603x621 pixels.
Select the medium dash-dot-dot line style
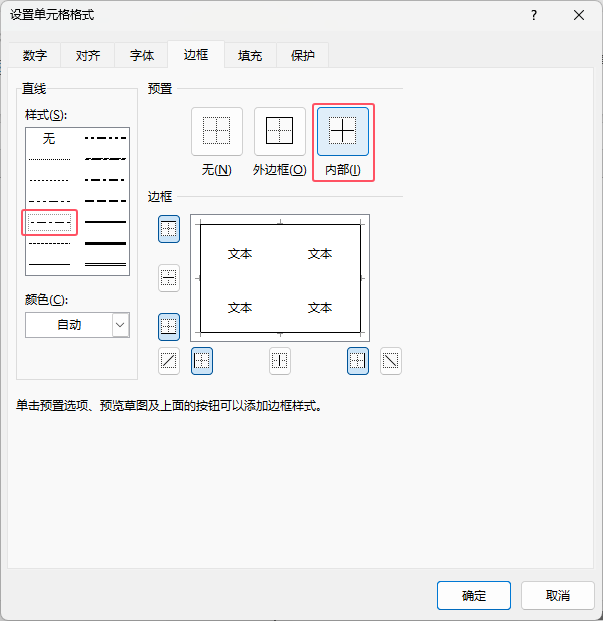point(105,138)
